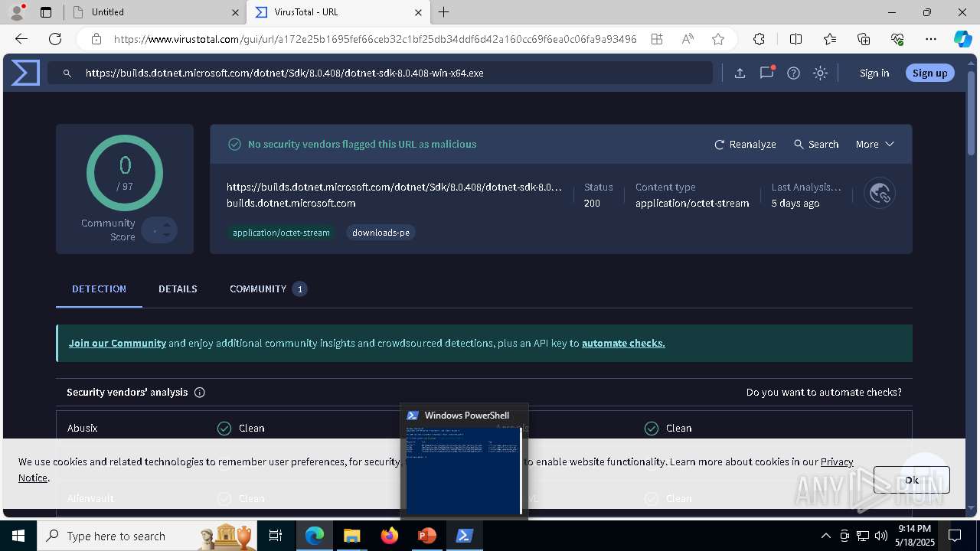
Task: Show hidden system tray icons
Action: pyautogui.click(x=825, y=536)
